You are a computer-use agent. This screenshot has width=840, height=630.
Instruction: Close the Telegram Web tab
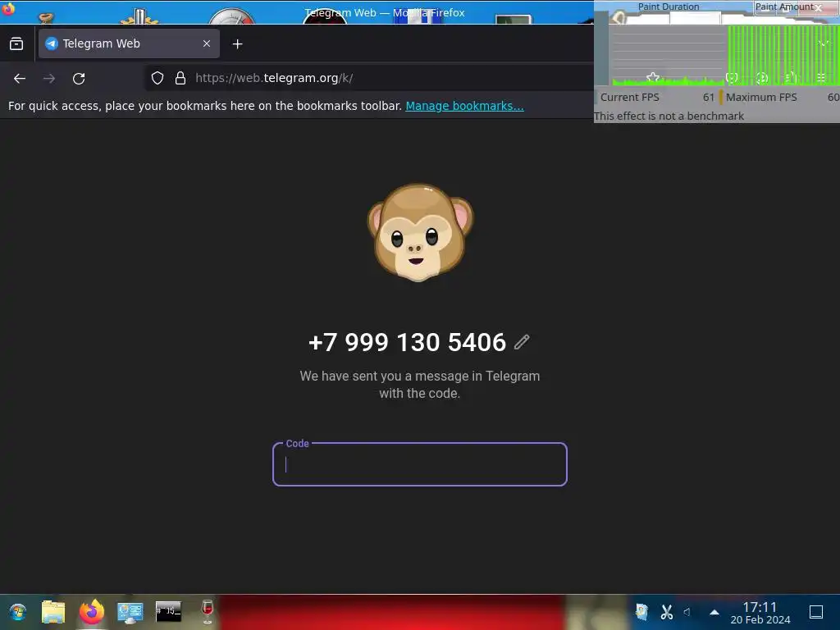[207, 44]
